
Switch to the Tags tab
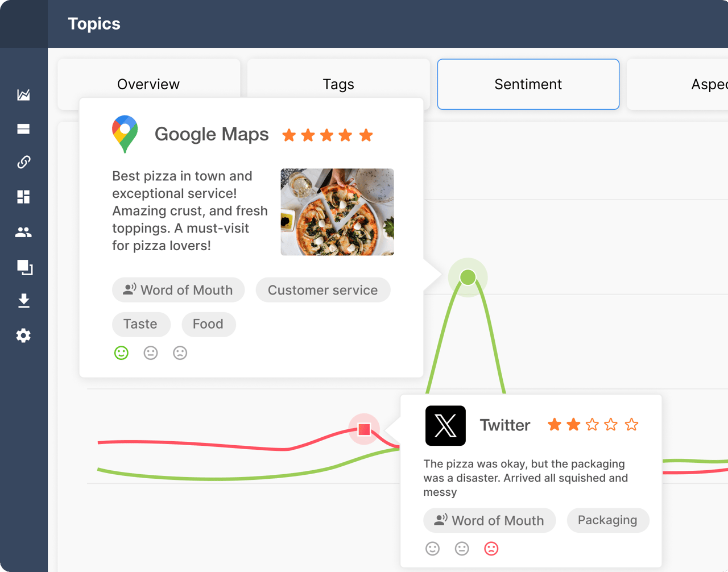(x=338, y=84)
